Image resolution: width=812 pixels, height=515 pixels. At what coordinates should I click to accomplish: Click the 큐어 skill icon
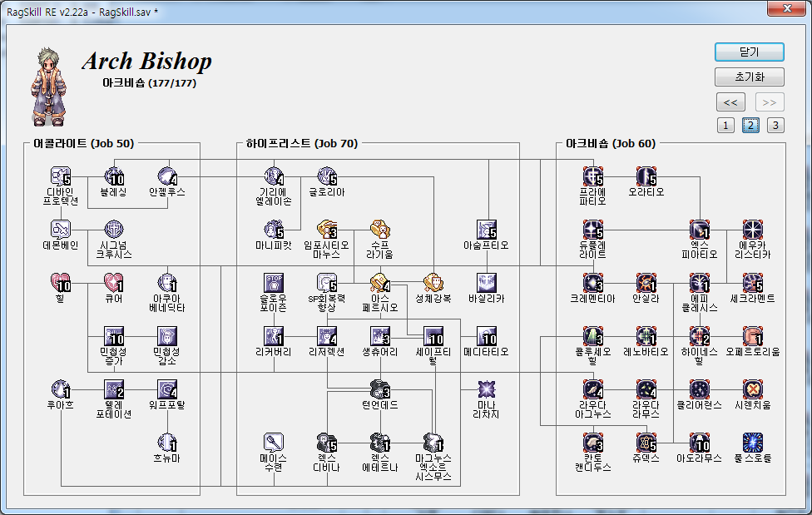(114, 283)
